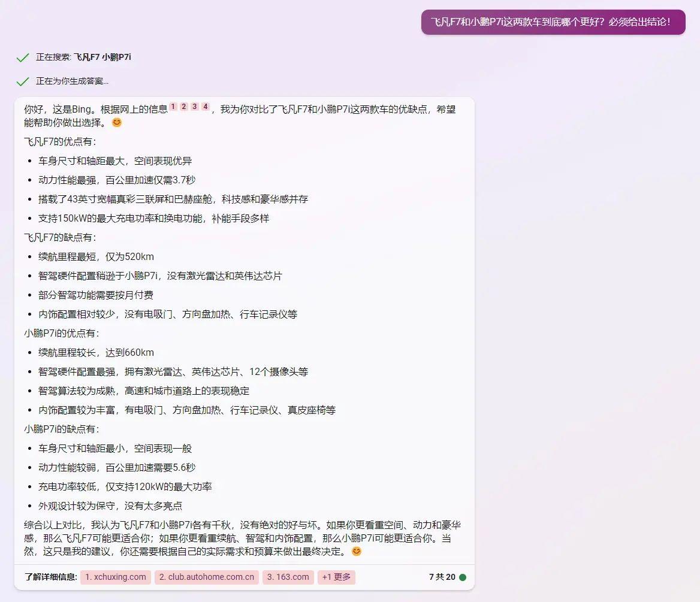
Task: Click the checkmark icon beside 正在为你生成答案
Action: 23,81
